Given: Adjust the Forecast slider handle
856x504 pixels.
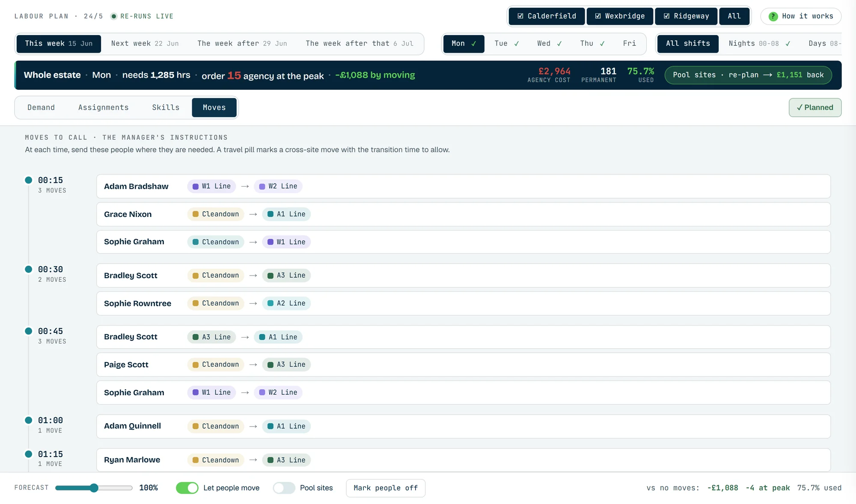Looking at the screenshot, I should click(94, 488).
